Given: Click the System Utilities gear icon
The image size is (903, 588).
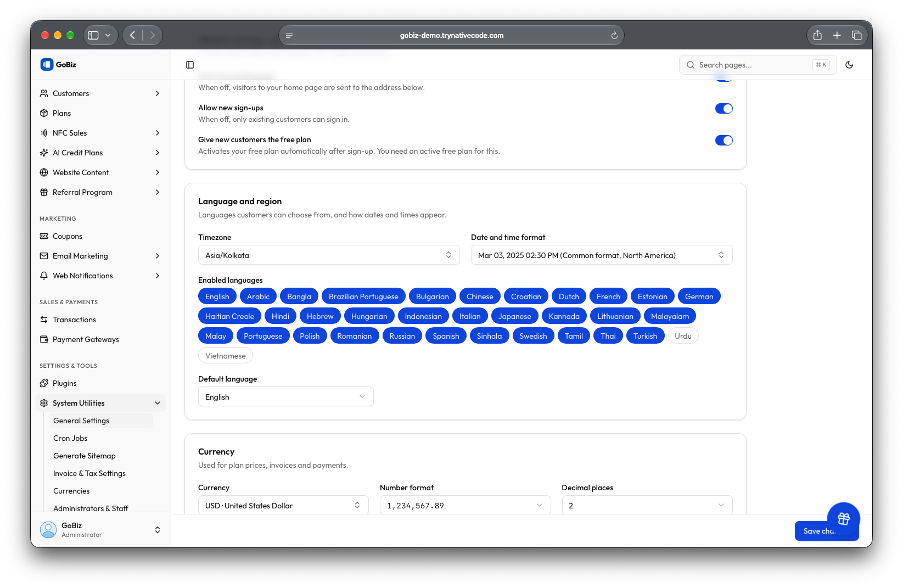Looking at the screenshot, I should (x=44, y=403).
